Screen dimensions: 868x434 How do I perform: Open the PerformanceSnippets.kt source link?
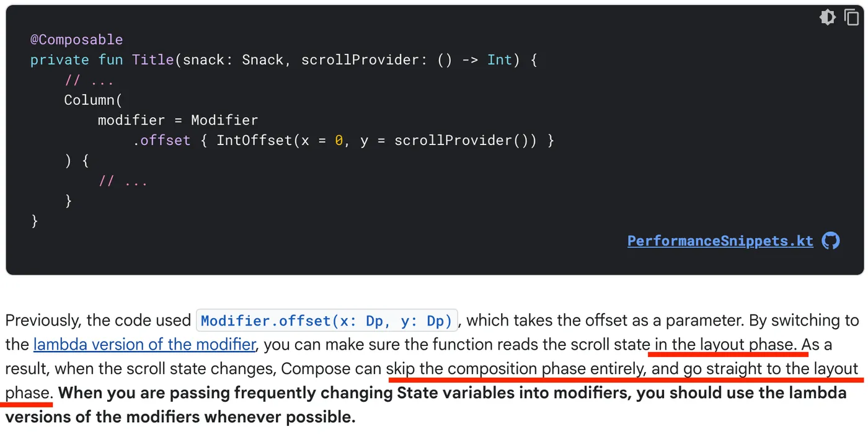pos(720,241)
